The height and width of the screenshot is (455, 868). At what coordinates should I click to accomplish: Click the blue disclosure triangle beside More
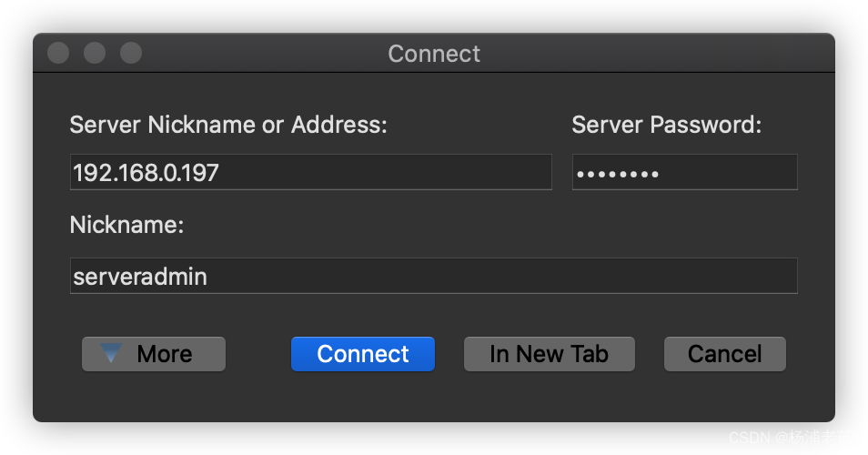(x=111, y=353)
